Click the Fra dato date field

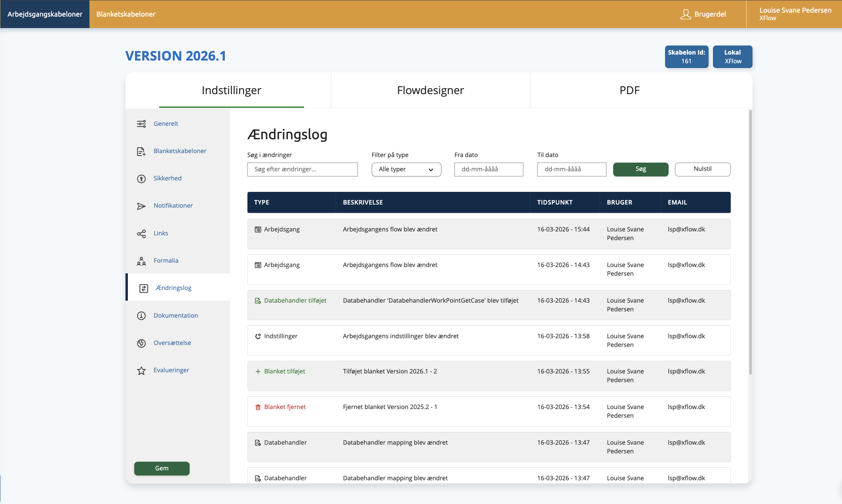[x=488, y=169]
